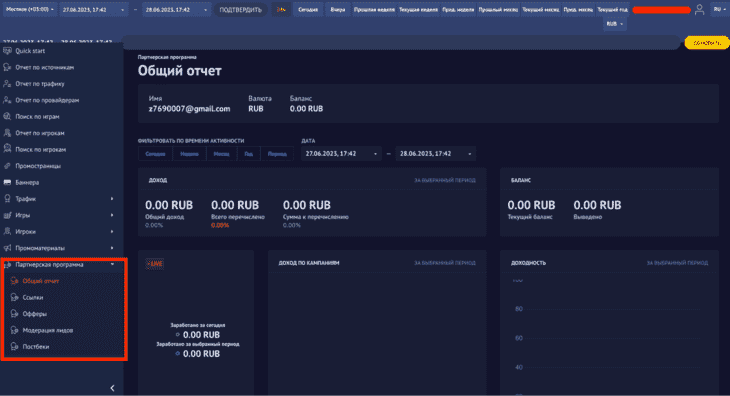Click the Постбеки submenu icon
The height and width of the screenshot is (396, 730).
(14, 347)
